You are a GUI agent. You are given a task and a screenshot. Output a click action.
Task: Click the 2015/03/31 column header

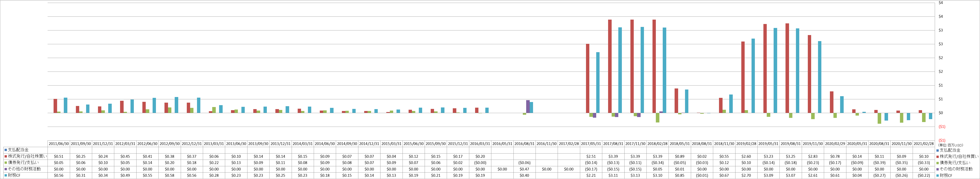coord(391,144)
